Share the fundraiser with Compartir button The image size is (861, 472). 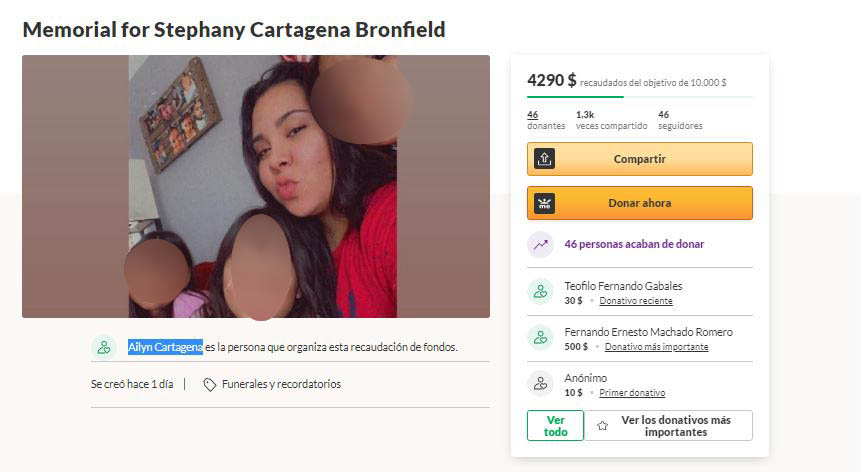point(640,159)
